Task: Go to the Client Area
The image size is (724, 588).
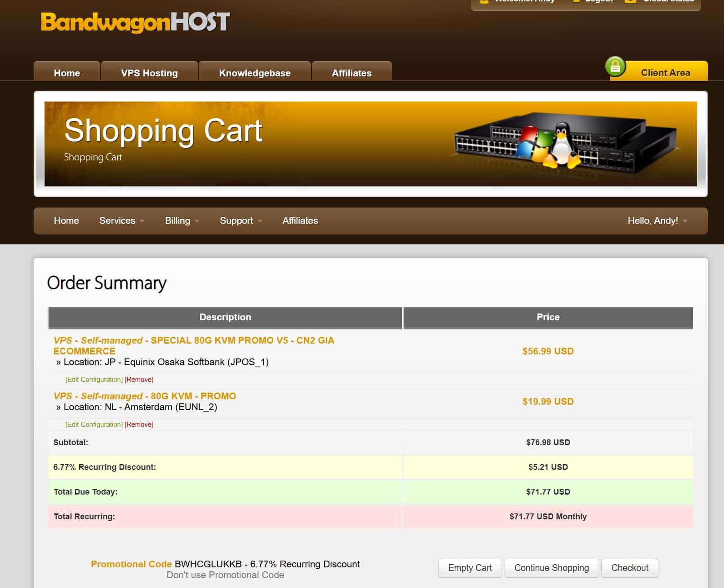Action: point(665,72)
